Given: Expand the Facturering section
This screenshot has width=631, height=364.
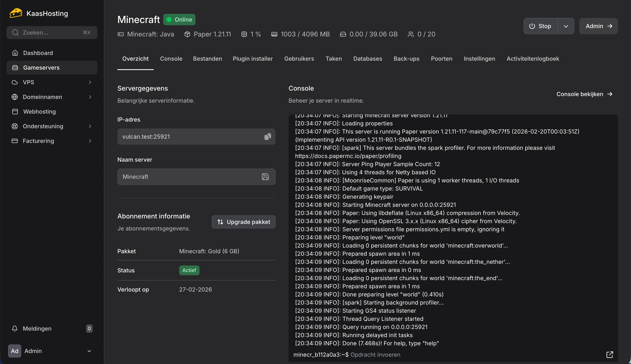Looking at the screenshot, I should (90, 141).
